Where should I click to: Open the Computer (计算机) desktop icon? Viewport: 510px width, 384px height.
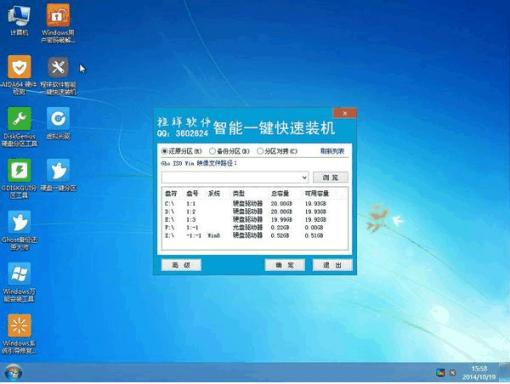(19, 20)
